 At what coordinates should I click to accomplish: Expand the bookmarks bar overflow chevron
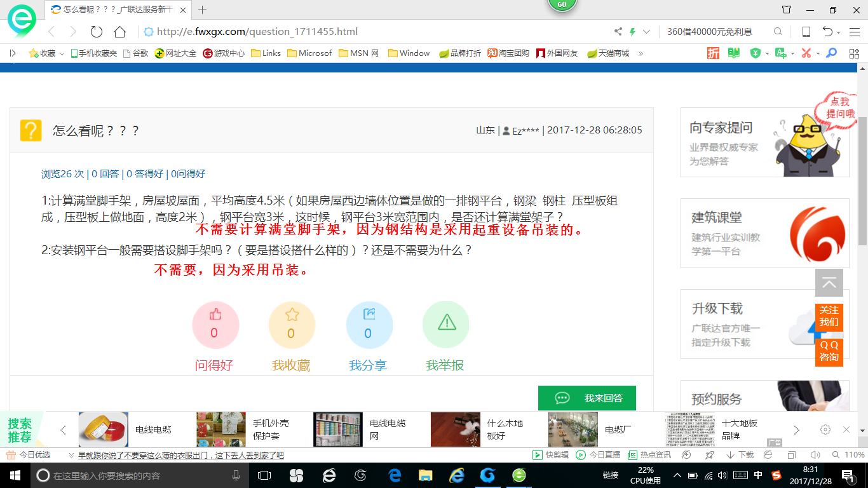pos(641,53)
